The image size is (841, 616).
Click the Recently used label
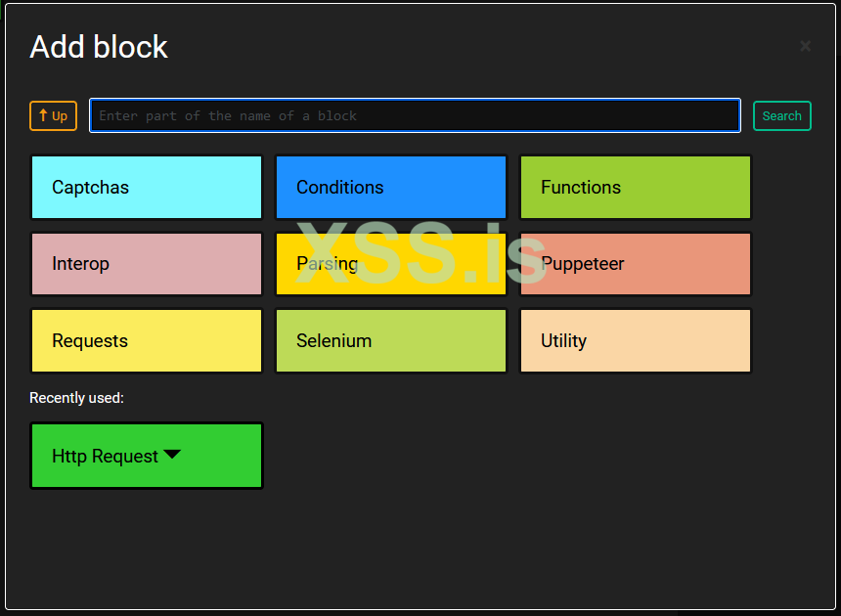[76, 398]
